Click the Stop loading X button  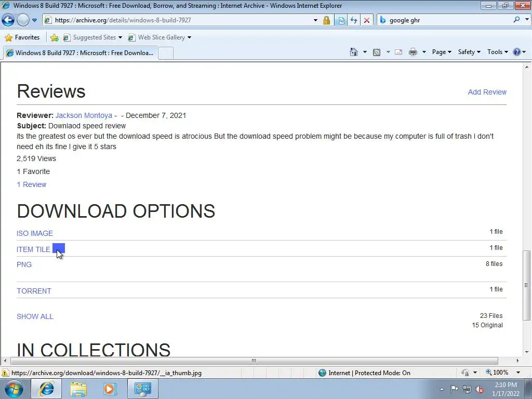[367, 20]
